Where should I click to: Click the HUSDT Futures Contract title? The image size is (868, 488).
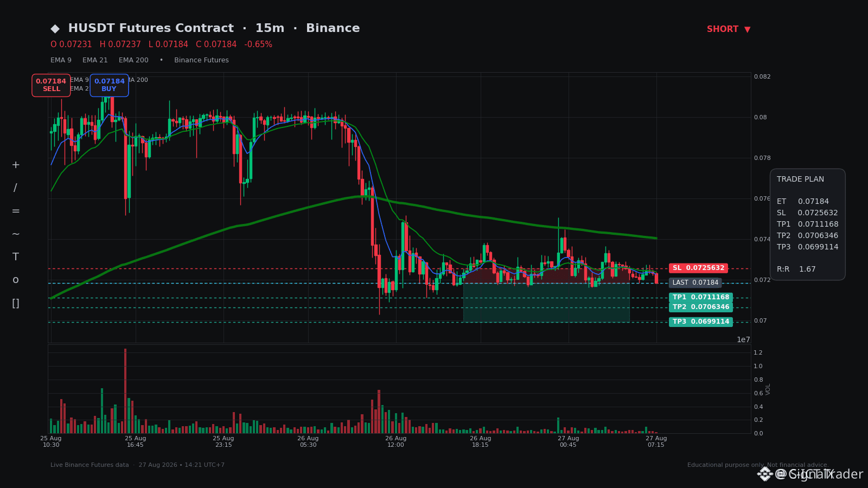[151, 29]
